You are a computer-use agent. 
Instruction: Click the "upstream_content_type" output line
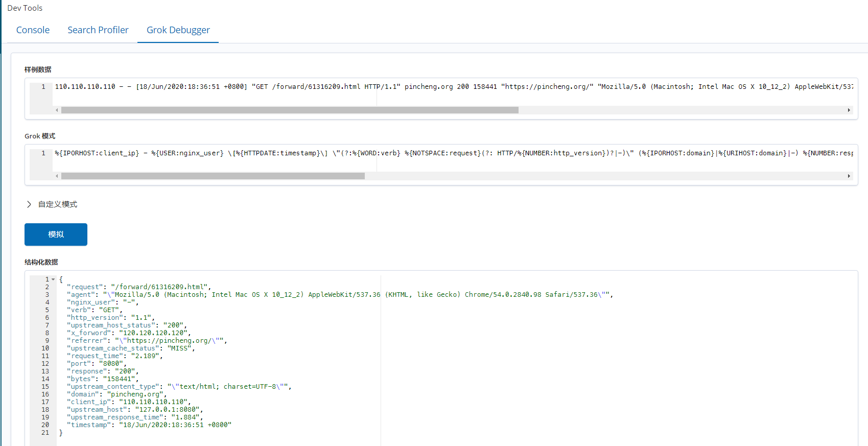tap(179, 387)
